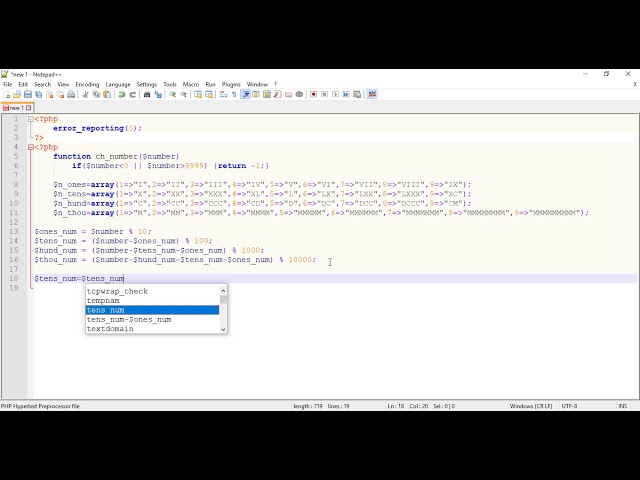Open the ? help menu
640x480 pixels.
point(276,84)
